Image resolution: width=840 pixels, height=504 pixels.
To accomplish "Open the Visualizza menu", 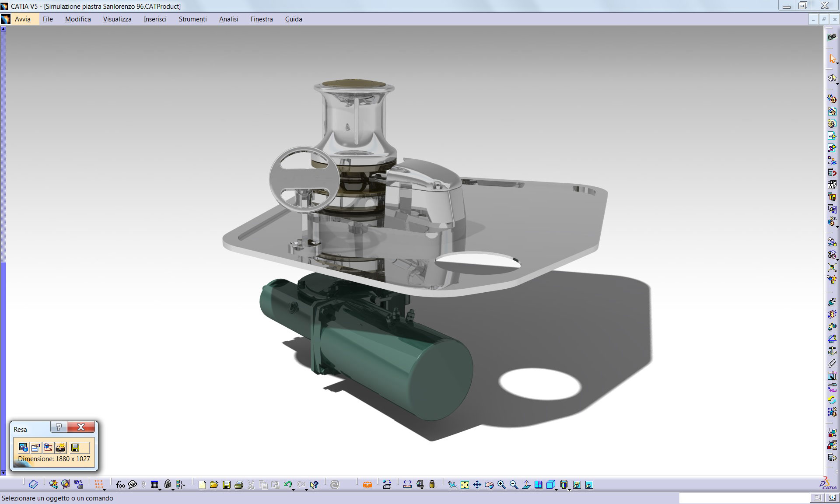I will coord(117,19).
